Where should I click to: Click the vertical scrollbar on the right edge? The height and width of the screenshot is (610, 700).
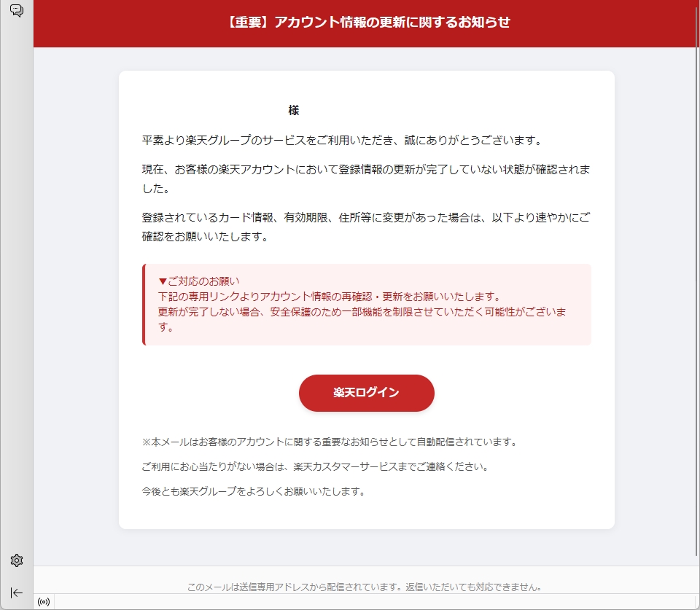pos(695,292)
